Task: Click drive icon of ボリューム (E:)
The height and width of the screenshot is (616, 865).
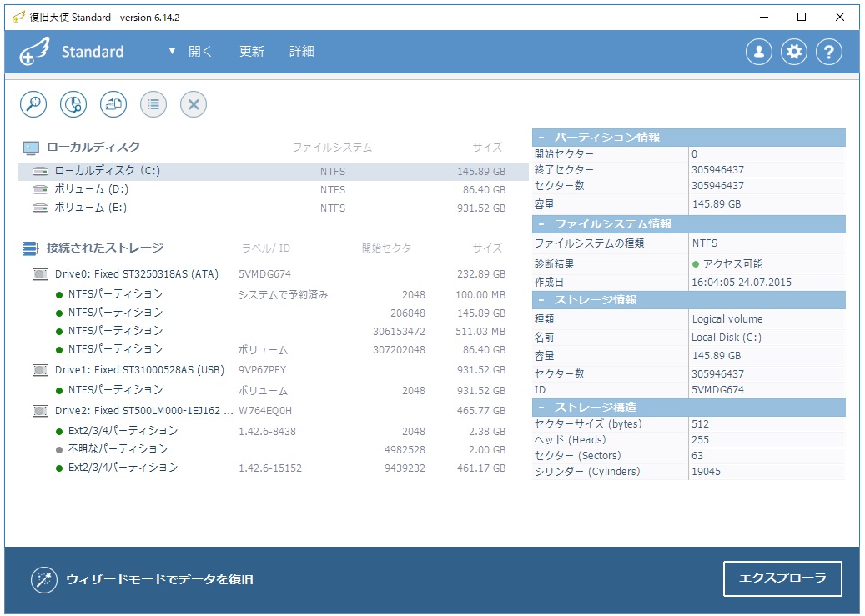Action: point(40,208)
